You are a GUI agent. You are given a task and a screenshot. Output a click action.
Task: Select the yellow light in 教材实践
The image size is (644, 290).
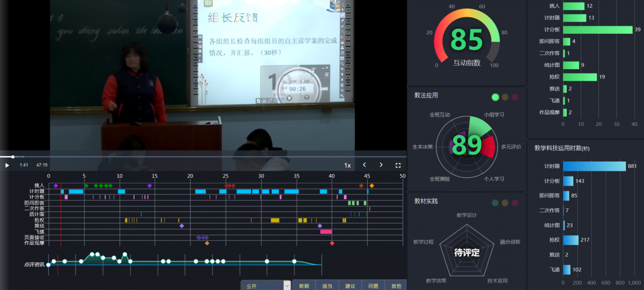(505, 203)
